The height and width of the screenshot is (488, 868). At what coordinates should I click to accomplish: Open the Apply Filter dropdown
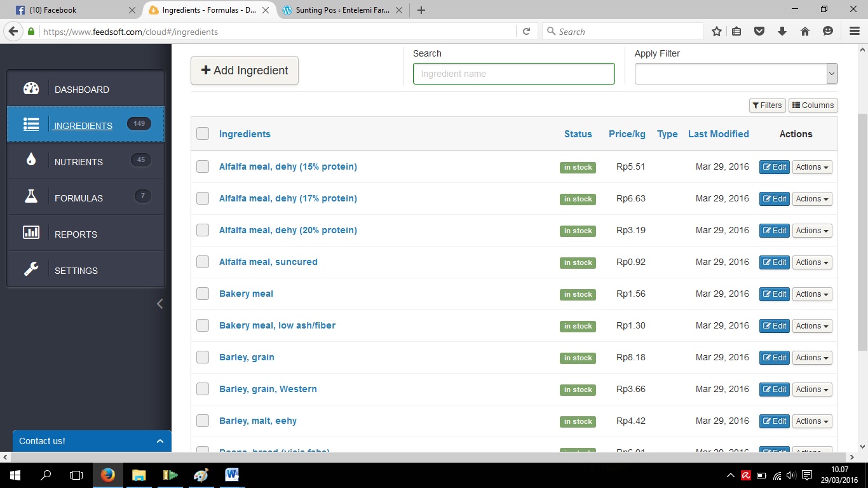[x=736, y=74]
